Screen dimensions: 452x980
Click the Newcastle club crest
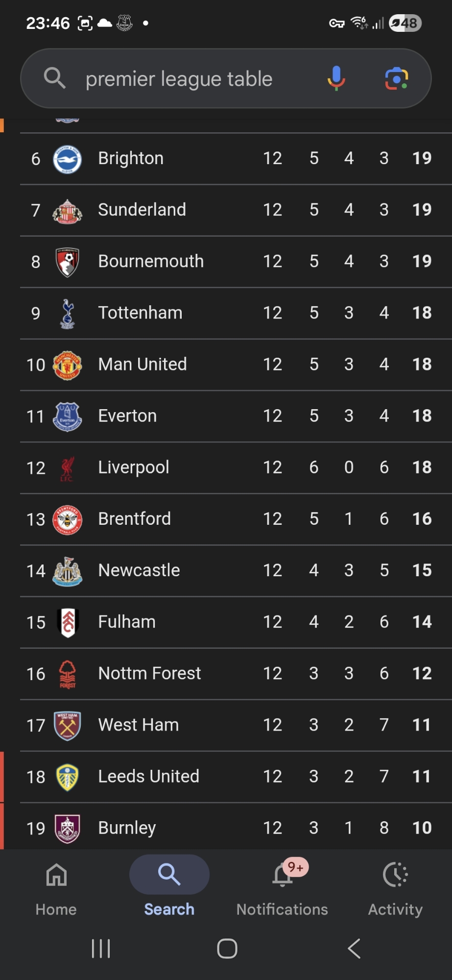pyautogui.click(x=67, y=571)
